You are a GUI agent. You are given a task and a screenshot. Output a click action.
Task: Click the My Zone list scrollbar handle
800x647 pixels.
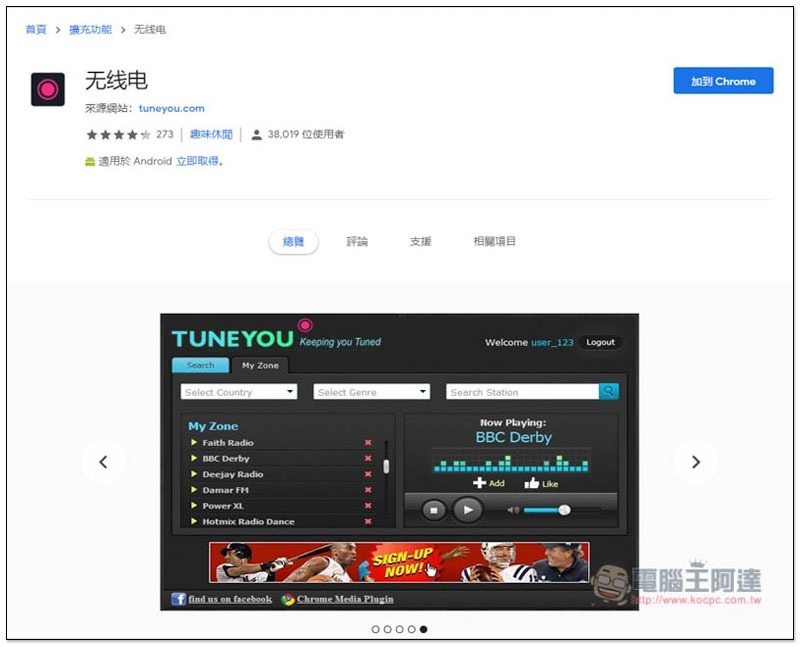pyautogui.click(x=386, y=466)
